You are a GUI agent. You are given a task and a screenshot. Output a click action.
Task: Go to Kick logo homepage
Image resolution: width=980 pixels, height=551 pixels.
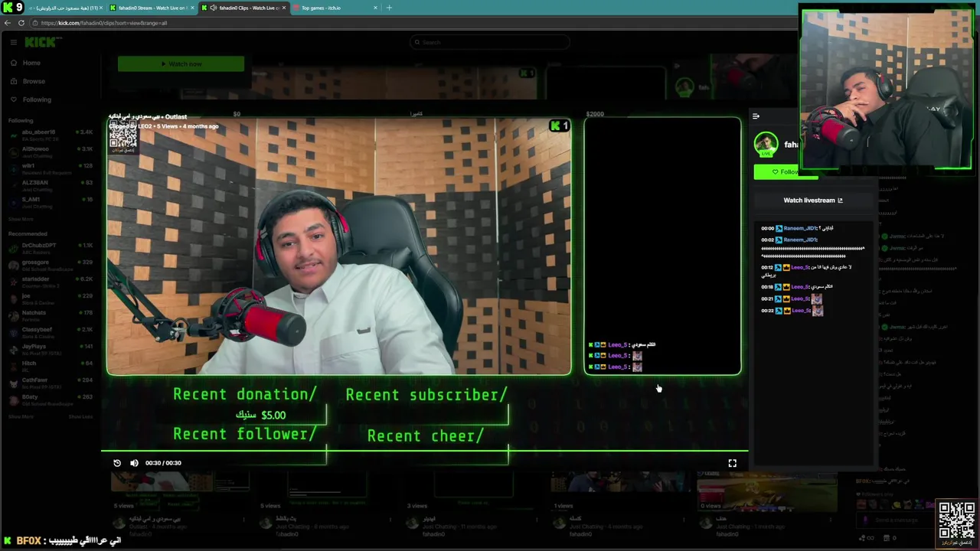[39, 42]
